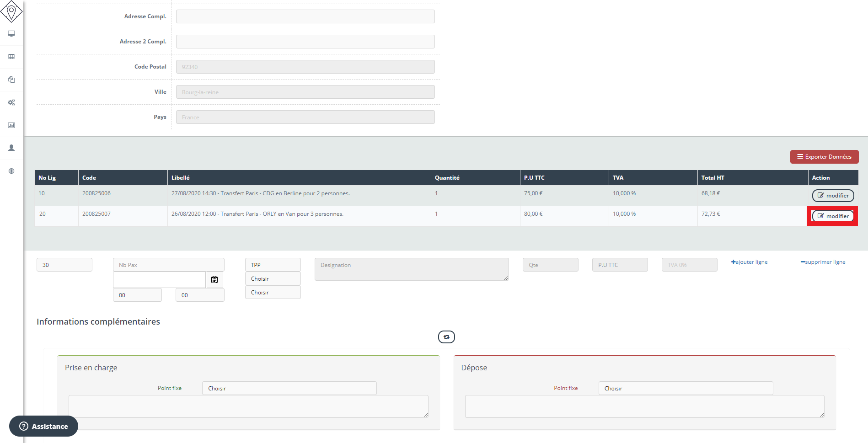Open the documents copy sidebar icon
868x443 pixels.
coord(11,80)
